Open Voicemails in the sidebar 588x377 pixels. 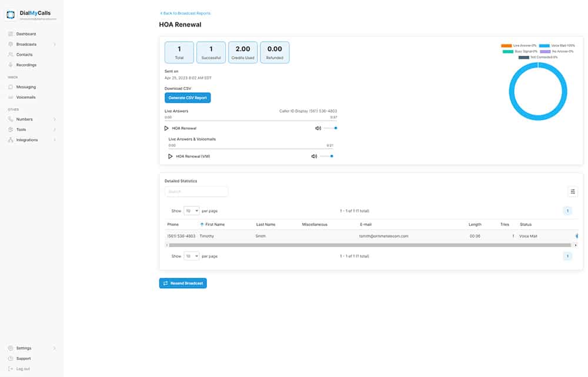(26, 97)
